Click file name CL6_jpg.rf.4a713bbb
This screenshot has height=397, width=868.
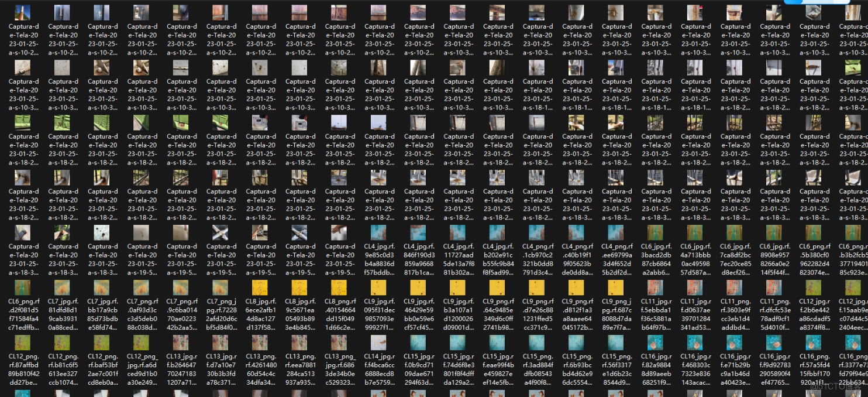point(696,259)
